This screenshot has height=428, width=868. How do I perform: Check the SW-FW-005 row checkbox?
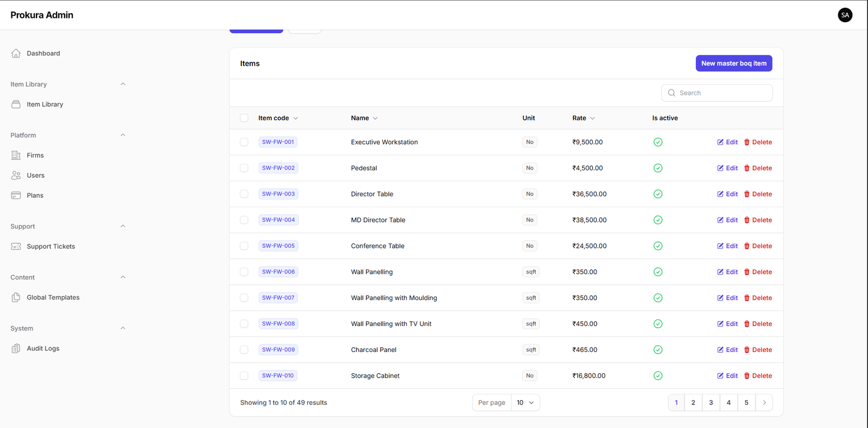coord(244,246)
